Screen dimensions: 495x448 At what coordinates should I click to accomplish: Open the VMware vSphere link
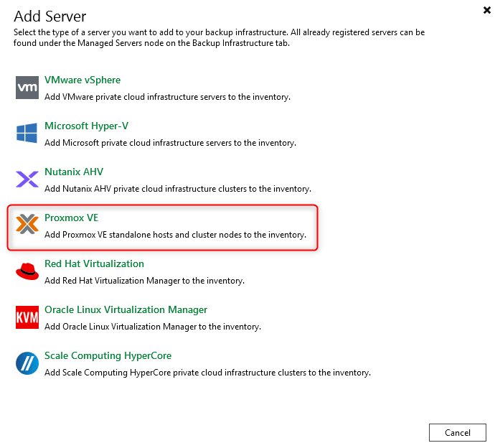pyautogui.click(x=82, y=80)
